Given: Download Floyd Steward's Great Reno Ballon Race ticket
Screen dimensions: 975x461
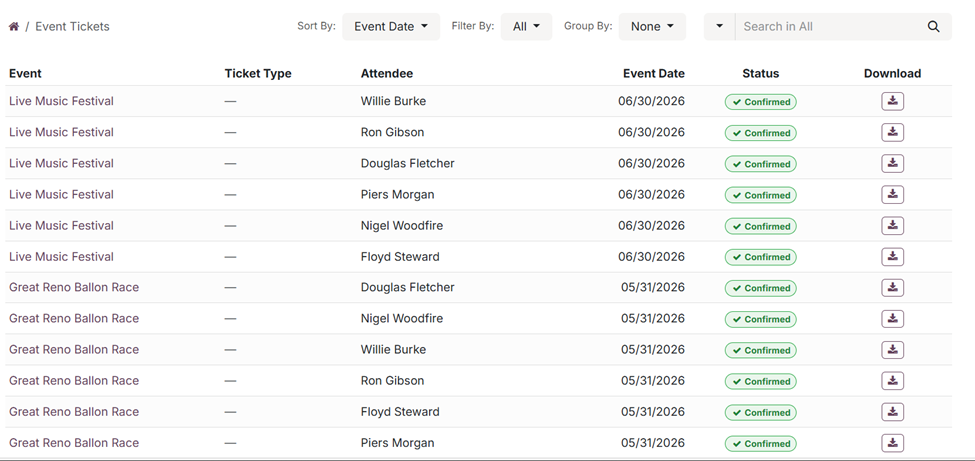Looking at the screenshot, I should [893, 412].
